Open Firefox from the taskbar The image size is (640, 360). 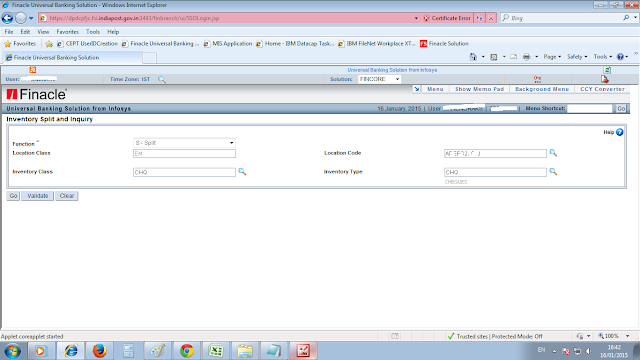click(99, 351)
